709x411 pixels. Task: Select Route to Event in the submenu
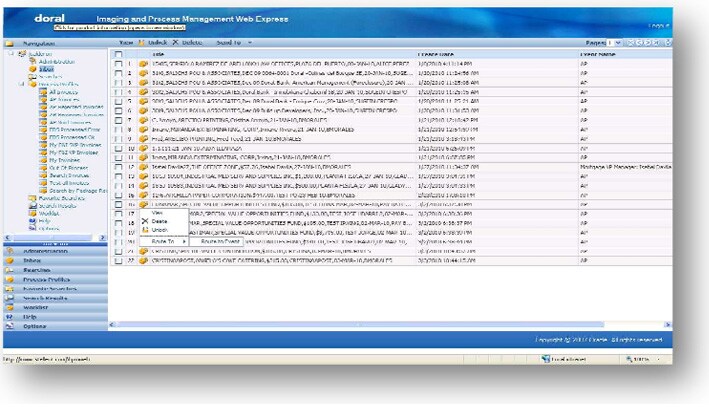click(216, 241)
